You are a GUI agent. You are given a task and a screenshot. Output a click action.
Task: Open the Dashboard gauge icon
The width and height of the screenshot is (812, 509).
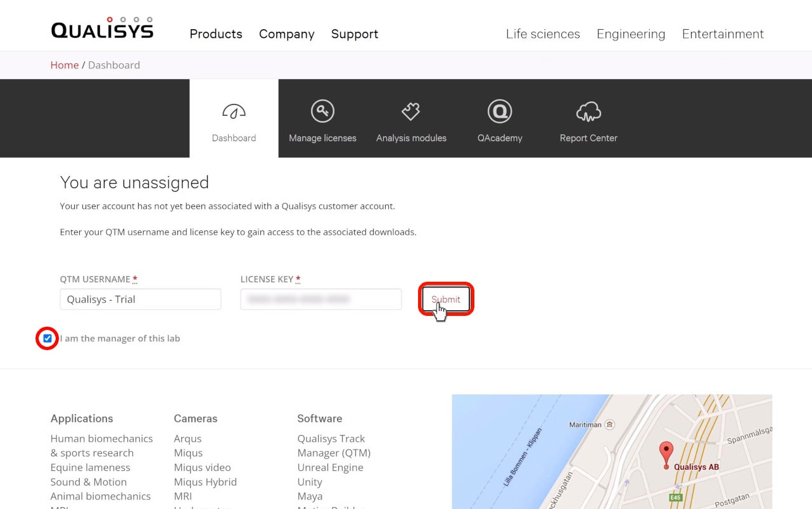234,111
